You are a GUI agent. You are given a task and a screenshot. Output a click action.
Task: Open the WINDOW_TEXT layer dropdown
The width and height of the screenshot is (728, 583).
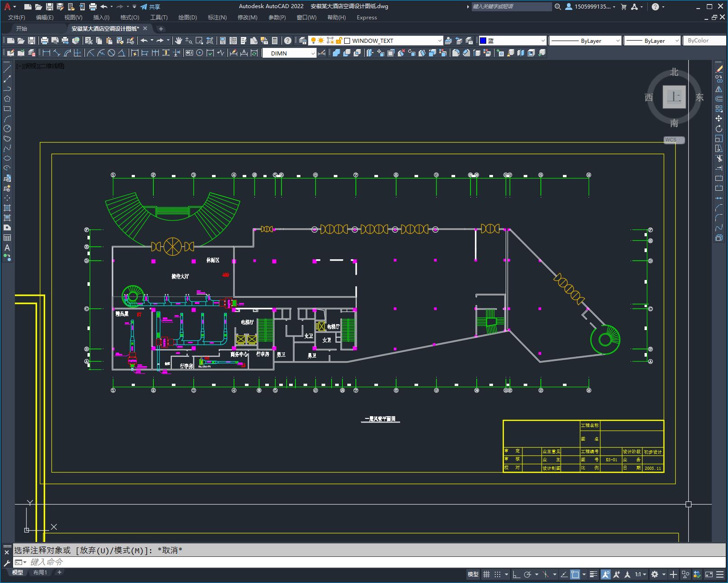[x=439, y=41]
